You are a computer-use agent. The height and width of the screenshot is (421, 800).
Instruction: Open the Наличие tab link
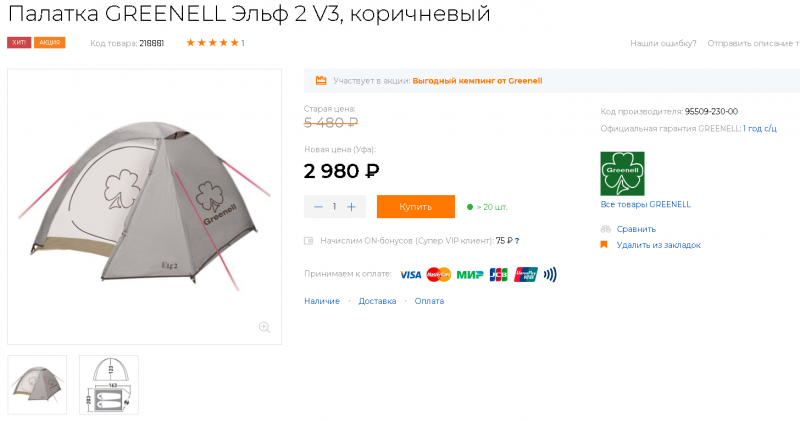(322, 301)
